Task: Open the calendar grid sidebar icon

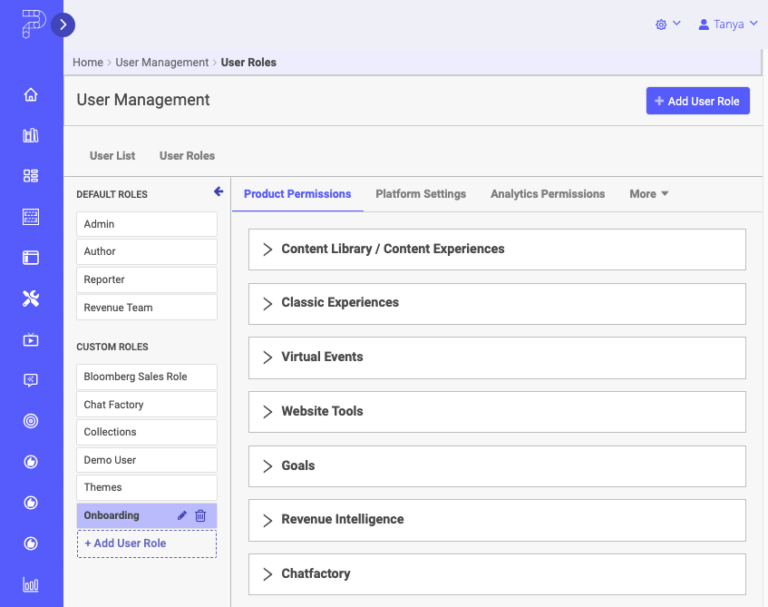Action: [31, 217]
